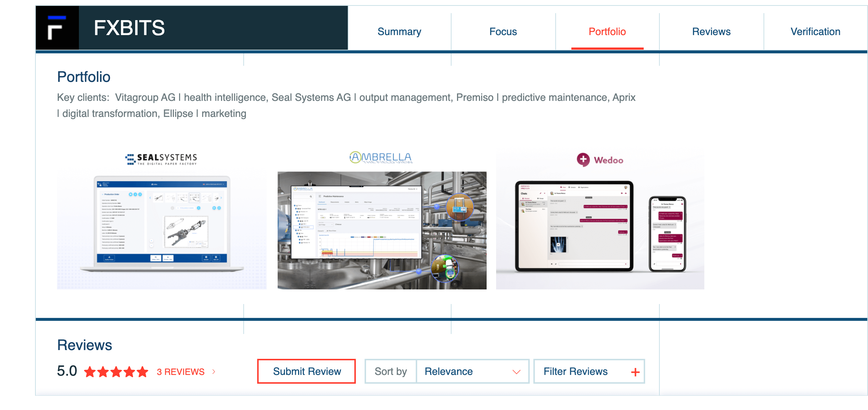The image size is (868, 410).
Task: Click the Submit Review button
Action: click(x=307, y=371)
